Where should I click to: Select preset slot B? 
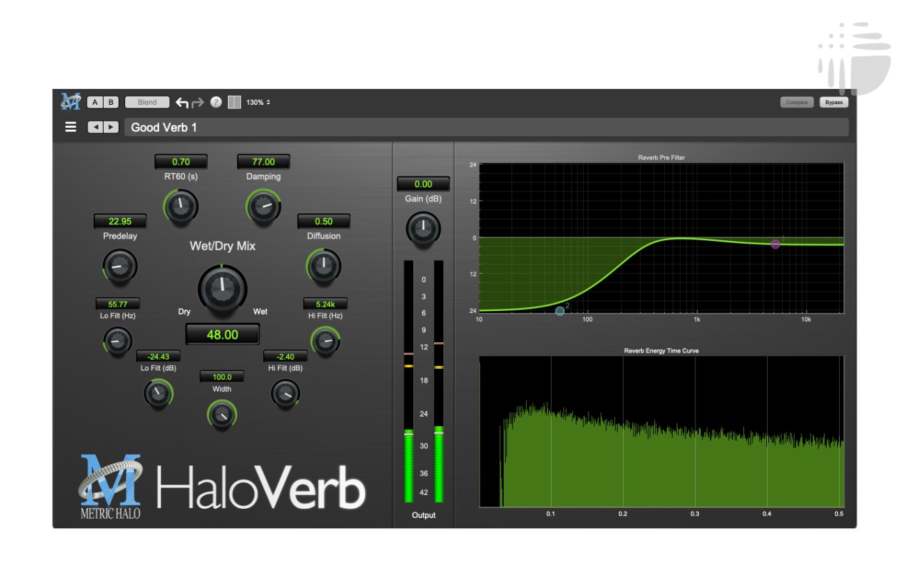point(110,102)
